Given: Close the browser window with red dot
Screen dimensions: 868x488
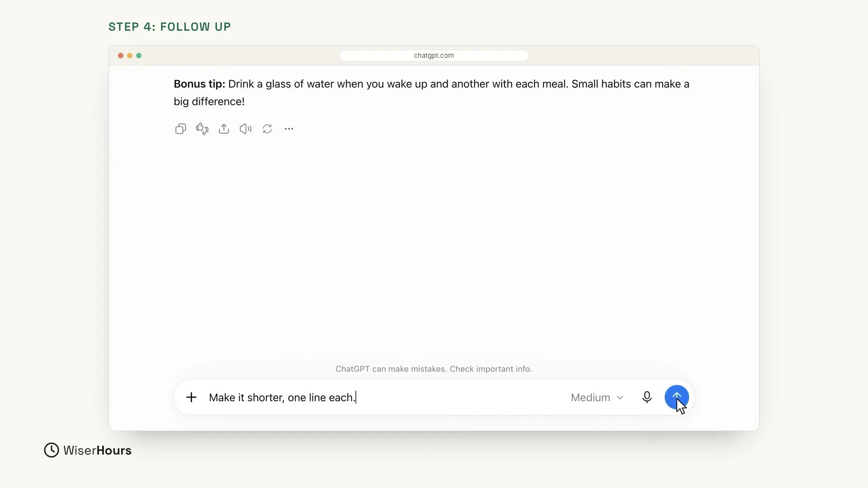Looking at the screenshot, I should click(x=121, y=56).
